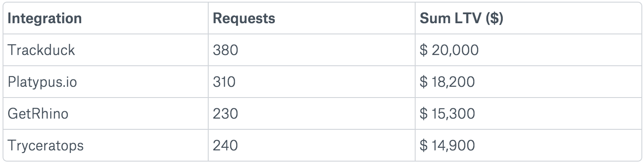Select Tryceratops's Requests cell

[312, 145]
